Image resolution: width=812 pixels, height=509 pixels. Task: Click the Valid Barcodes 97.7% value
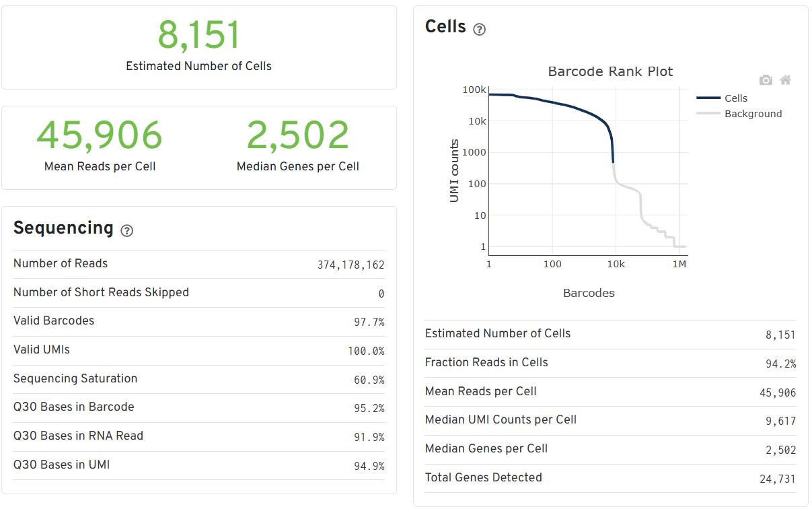point(369,323)
